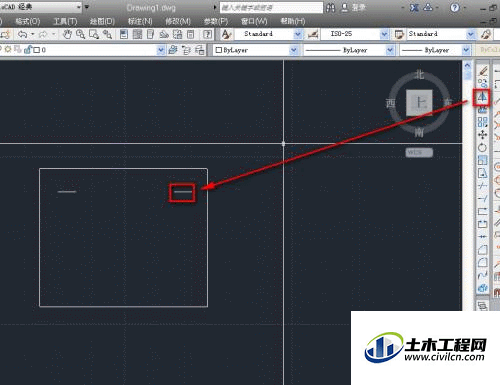Select the Stretch tool
Screen dimensions: 500x385
482,173
